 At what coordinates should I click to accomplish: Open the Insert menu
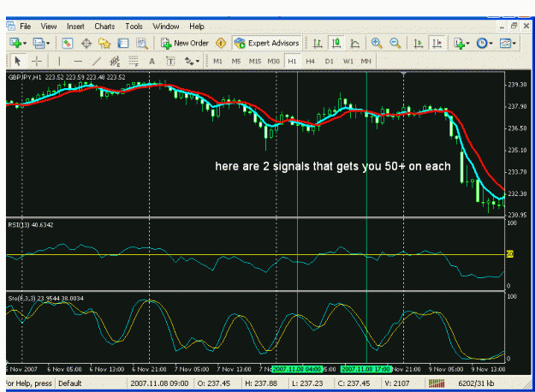75,27
